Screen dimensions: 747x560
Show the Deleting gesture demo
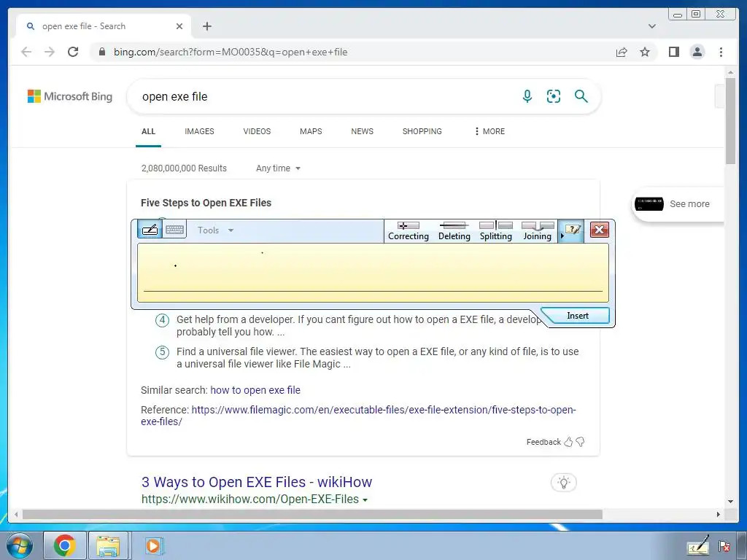(x=454, y=231)
